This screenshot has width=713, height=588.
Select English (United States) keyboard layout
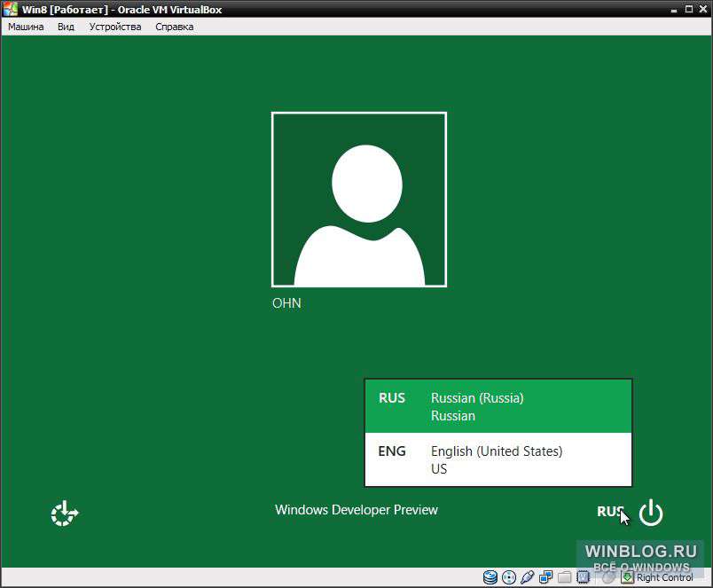[x=498, y=459]
